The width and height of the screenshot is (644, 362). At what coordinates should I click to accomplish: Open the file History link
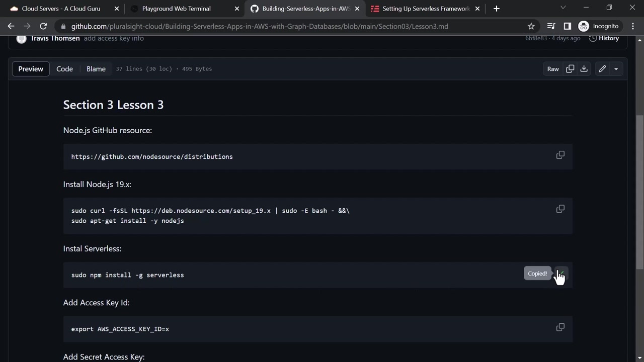click(x=604, y=38)
